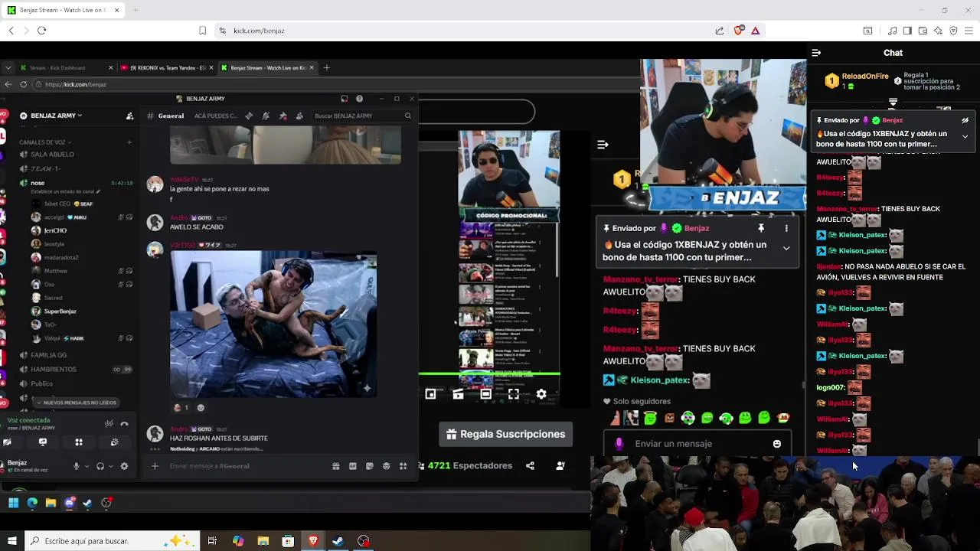980x551 pixels.
Task: Open wrestling image posted in Discord
Action: coord(273,324)
